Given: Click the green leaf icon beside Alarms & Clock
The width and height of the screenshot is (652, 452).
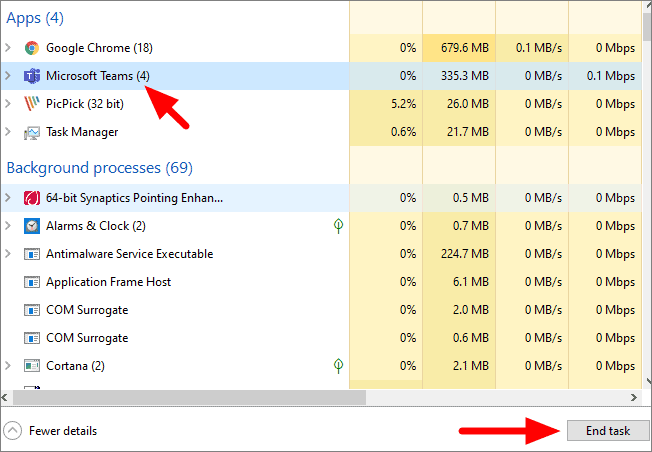Looking at the screenshot, I should [x=338, y=226].
